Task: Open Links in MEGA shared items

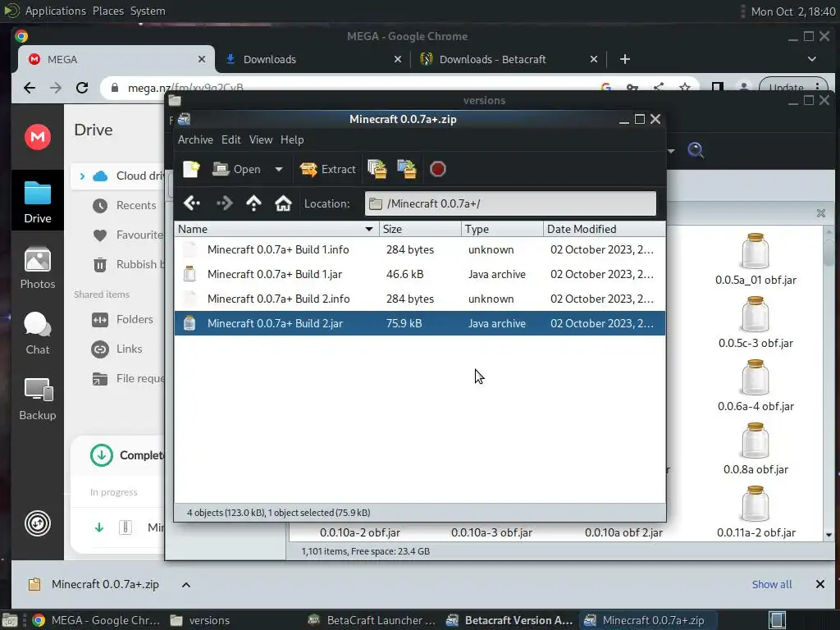Action: (x=116, y=349)
